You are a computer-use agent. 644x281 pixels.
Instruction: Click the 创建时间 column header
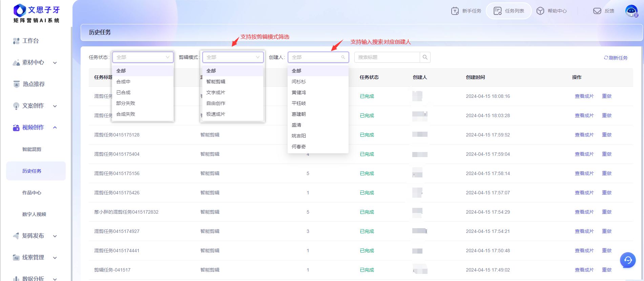475,77
